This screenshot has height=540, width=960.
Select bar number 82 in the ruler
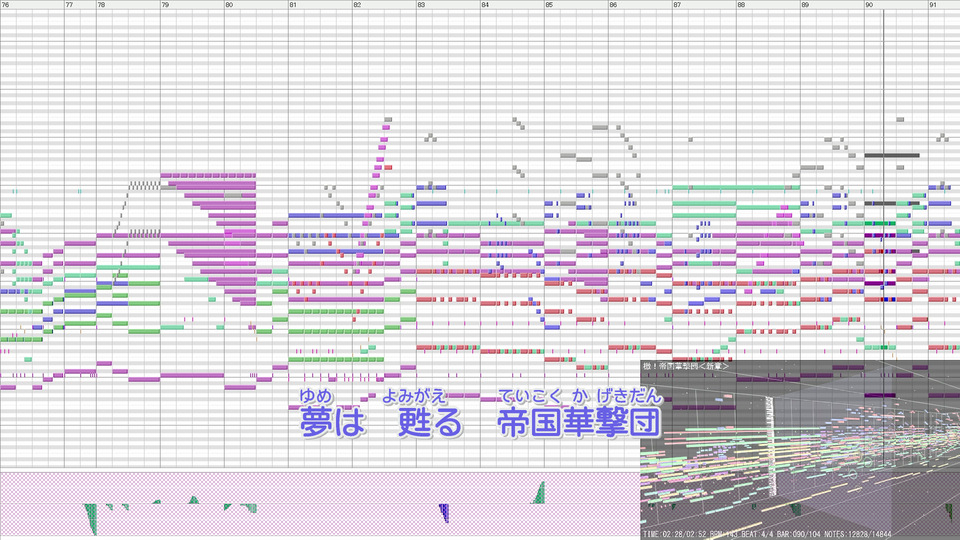(357, 4)
